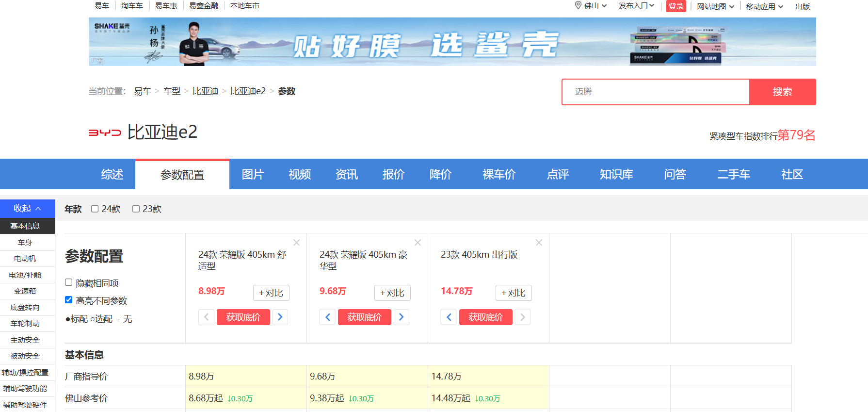Click the BYD brand logo
868x412 pixels.
click(x=105, y=132)
